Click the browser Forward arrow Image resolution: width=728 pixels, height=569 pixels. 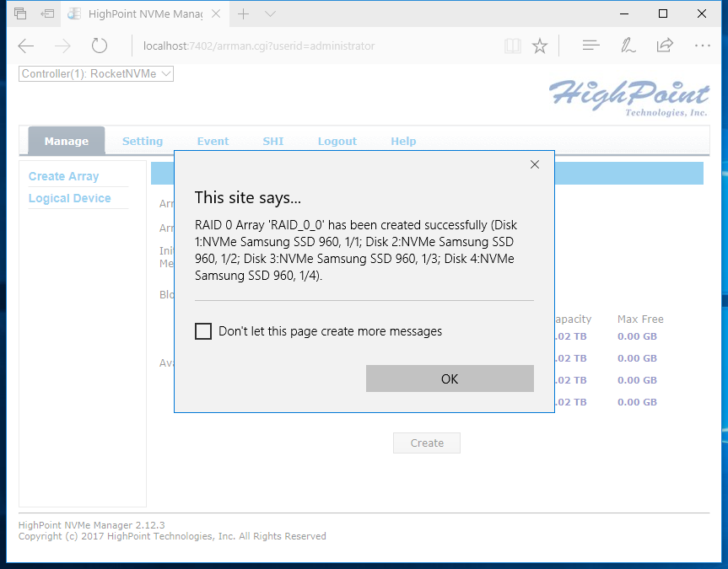tap(62, 46)
